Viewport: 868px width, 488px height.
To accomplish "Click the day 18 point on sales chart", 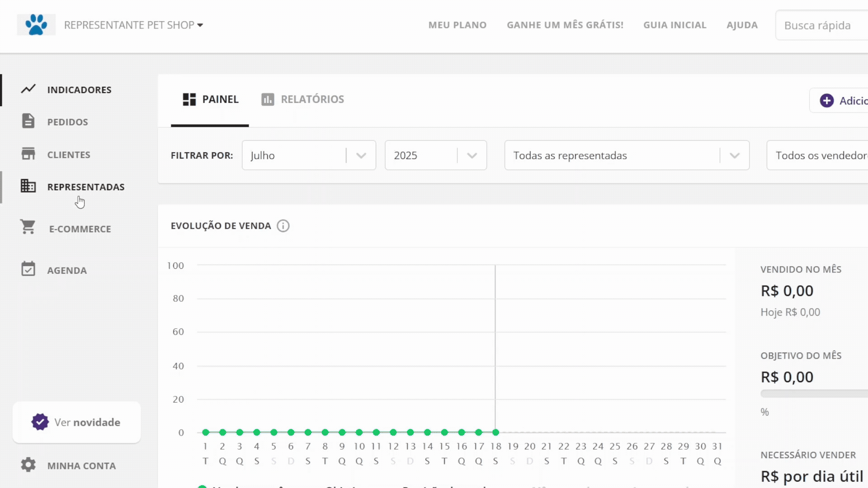I will 495,432.
